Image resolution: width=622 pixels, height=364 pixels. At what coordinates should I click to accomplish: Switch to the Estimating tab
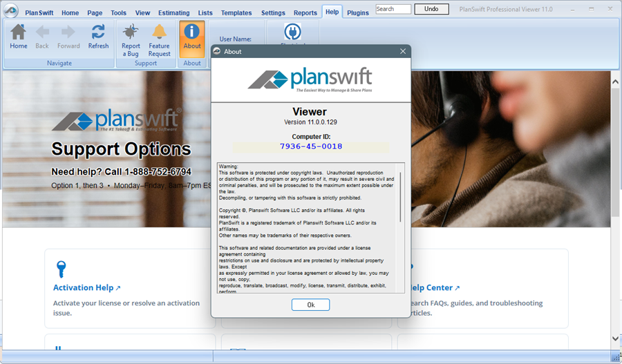[173, 12]
